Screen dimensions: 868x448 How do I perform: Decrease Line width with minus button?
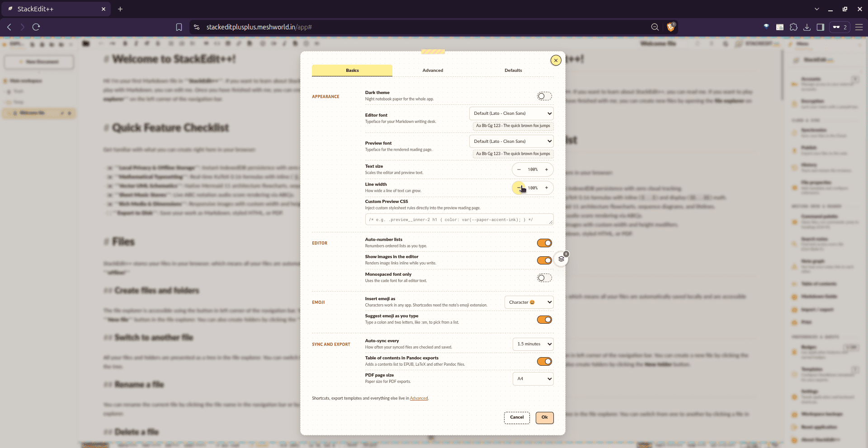pos(519,188)
